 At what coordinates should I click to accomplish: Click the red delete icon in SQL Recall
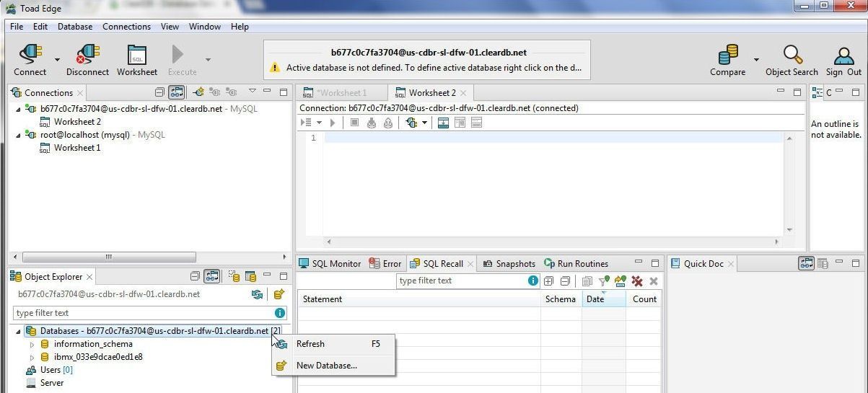pyautogui.click(x=637, y=281)
